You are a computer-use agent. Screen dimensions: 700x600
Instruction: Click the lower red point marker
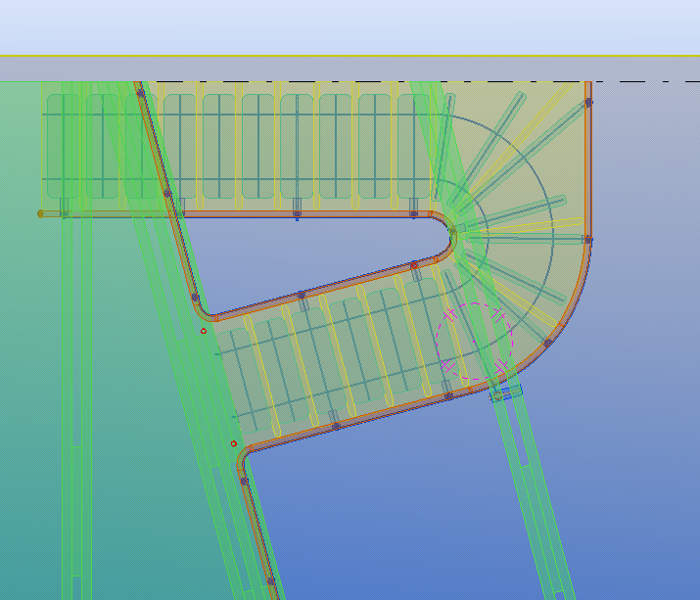tap(234, 443)
